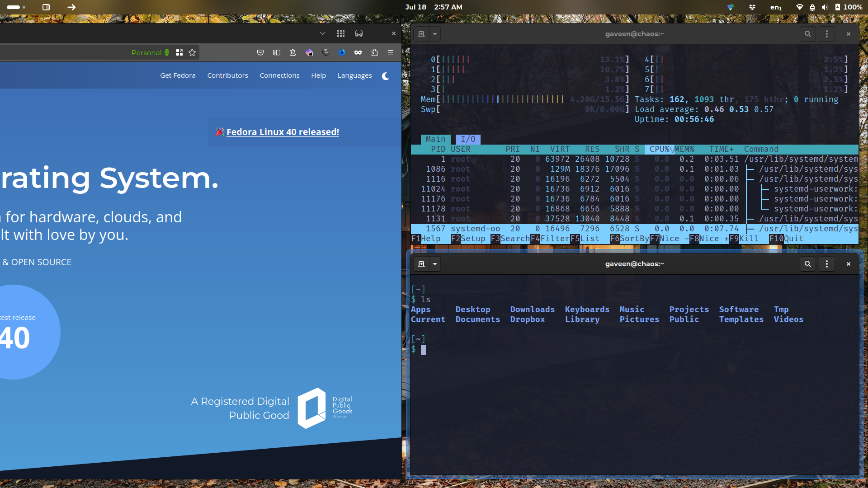Click the masquerade mask extension icon

pos(358,52)
